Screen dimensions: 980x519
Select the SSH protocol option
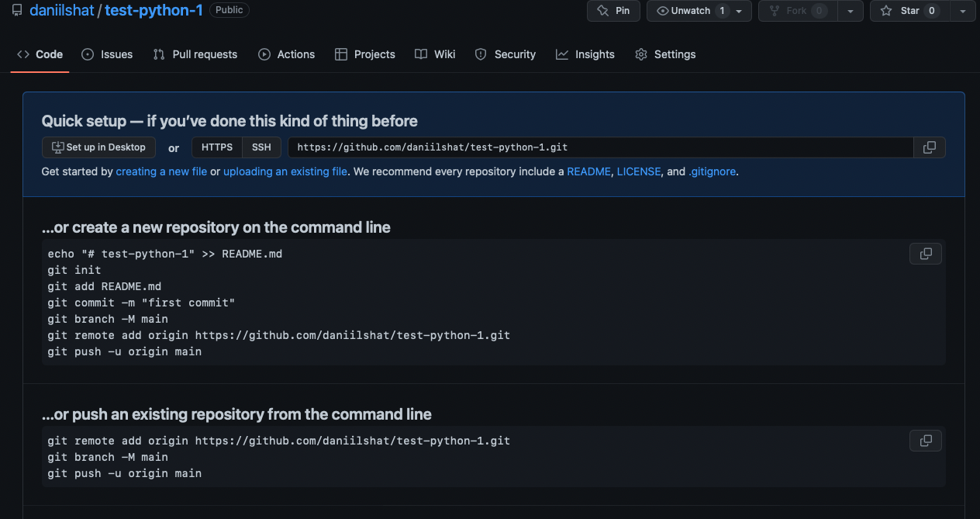[x=261, y=147]
